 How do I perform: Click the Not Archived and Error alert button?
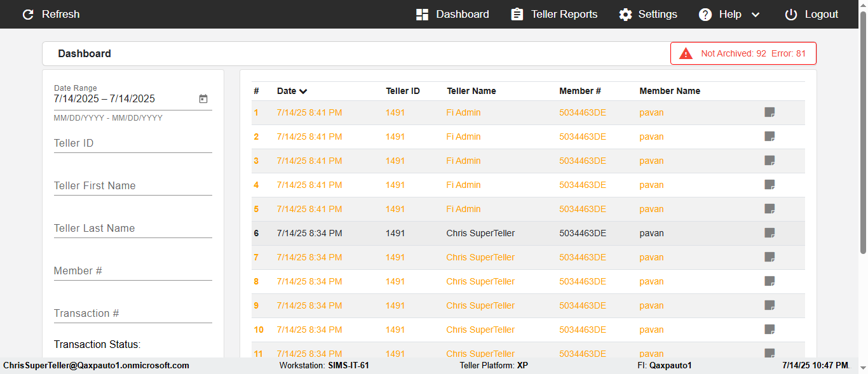[x=743, y=54]
